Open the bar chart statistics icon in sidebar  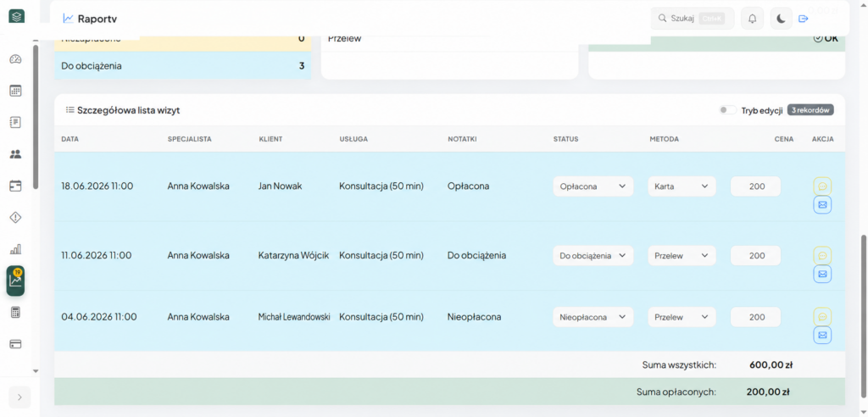(16, 249)
